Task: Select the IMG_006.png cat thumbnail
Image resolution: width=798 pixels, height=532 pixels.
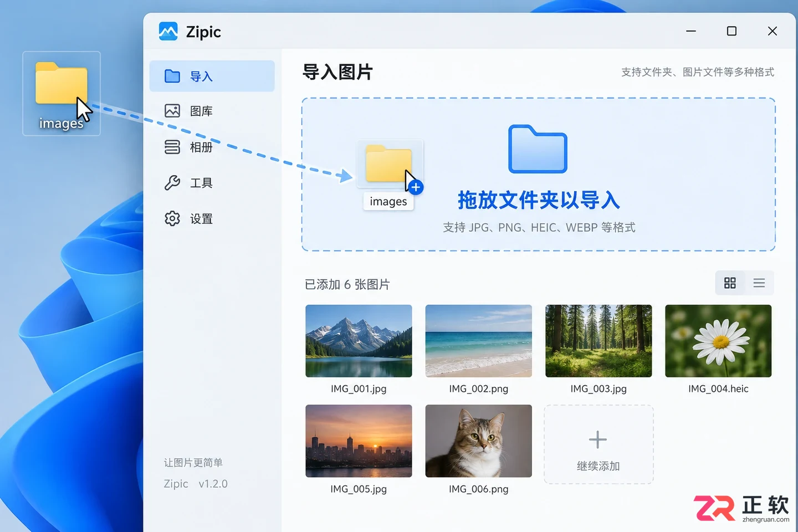Action: [x=479, y=441]
